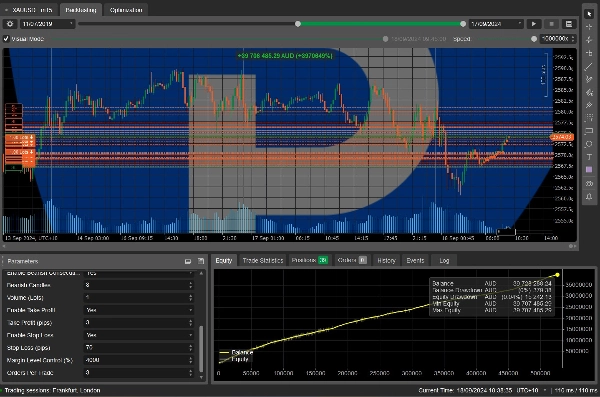This screenshot has width=600, height=397.
Task: Open the start date dropdown
Action: tap(47, 24)
